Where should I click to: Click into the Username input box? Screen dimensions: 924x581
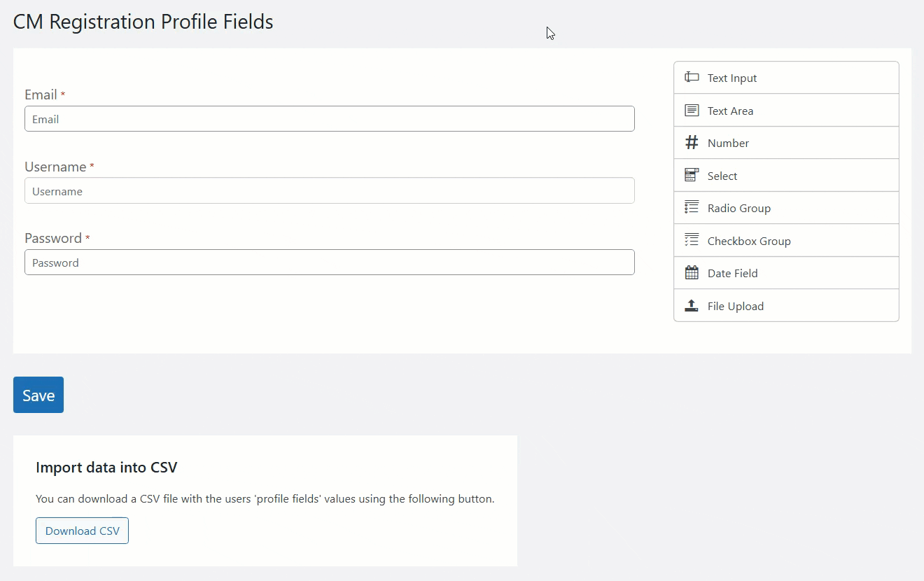[329, 191]
